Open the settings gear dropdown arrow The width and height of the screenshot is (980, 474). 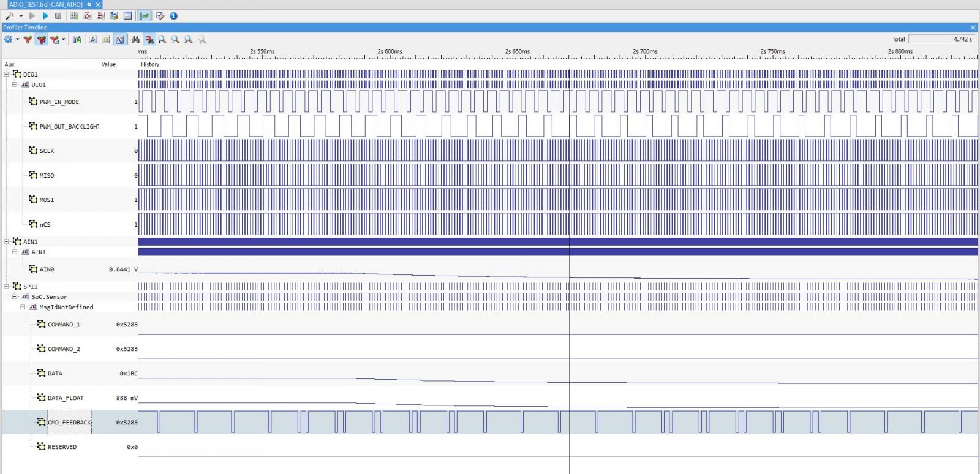17,39
